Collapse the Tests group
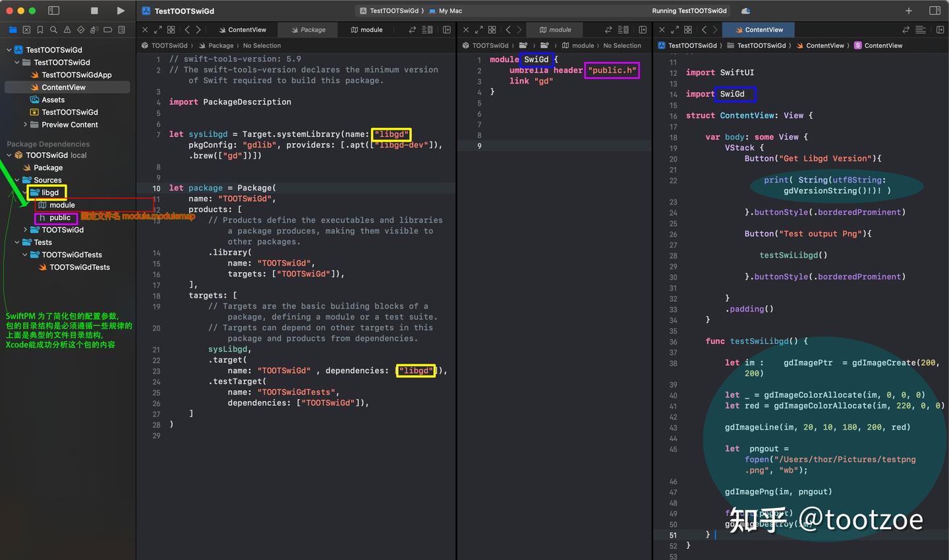The image size is (949, 560). [x=16, y=242]
